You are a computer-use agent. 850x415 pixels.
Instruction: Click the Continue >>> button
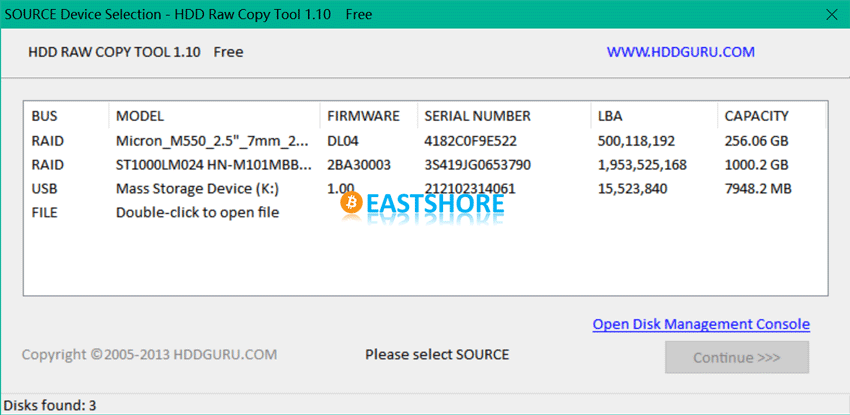pyautogui.click(x=737, y=358)
